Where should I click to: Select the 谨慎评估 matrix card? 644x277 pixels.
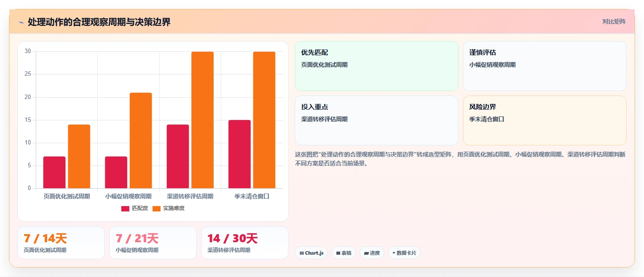tap(545, 66)
